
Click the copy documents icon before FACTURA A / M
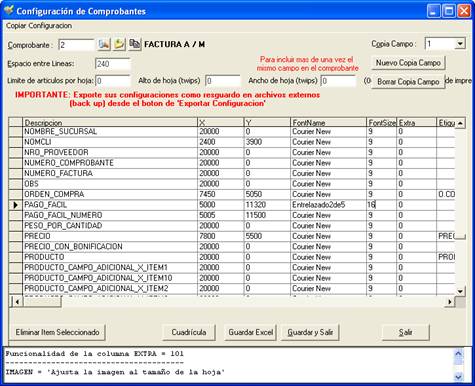[x=135, y=44]
